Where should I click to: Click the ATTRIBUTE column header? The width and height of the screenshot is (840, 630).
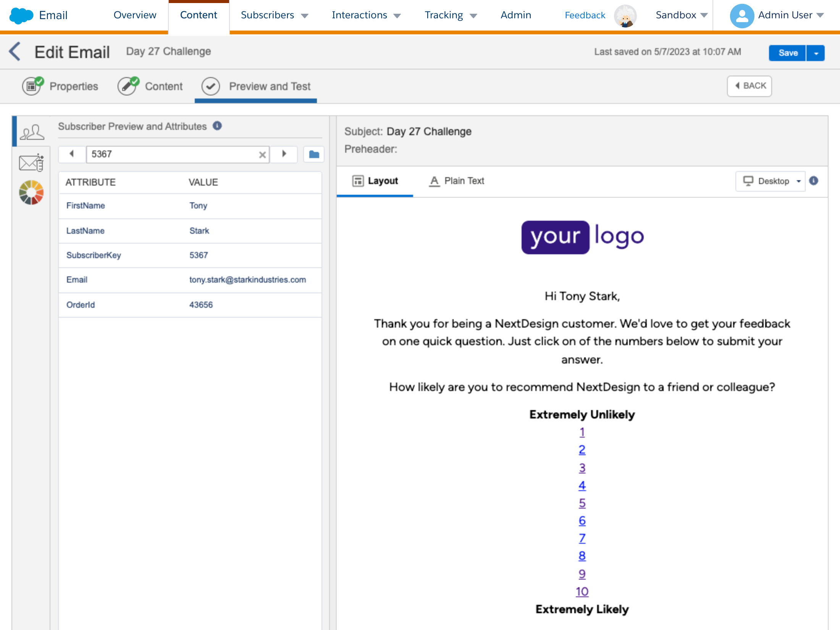click(x=90, y=182)
